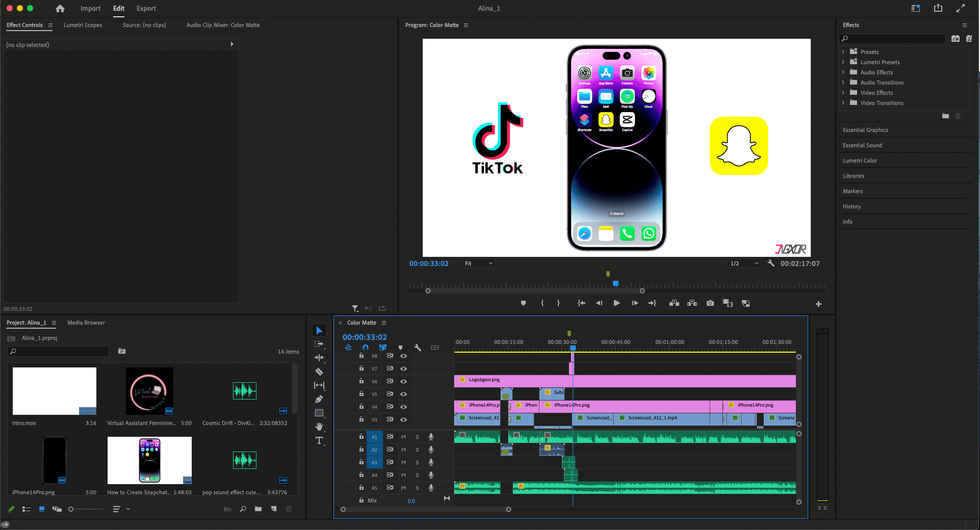980x530 pixels.
Task: Click the project thumbnail size slider
Action: point(71,509)
